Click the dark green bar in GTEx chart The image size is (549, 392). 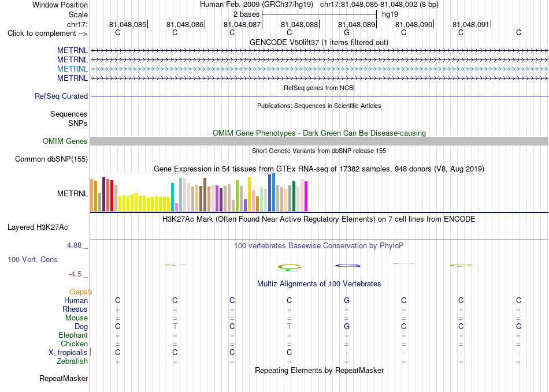pyautogui.click(x=294, y=196)
